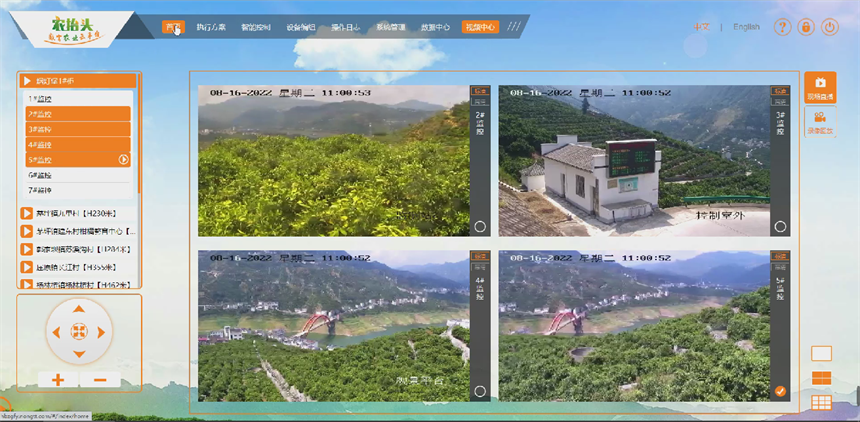Click the lock screen icon
This screenshot has width=860, height=422.
coord(806,27)
